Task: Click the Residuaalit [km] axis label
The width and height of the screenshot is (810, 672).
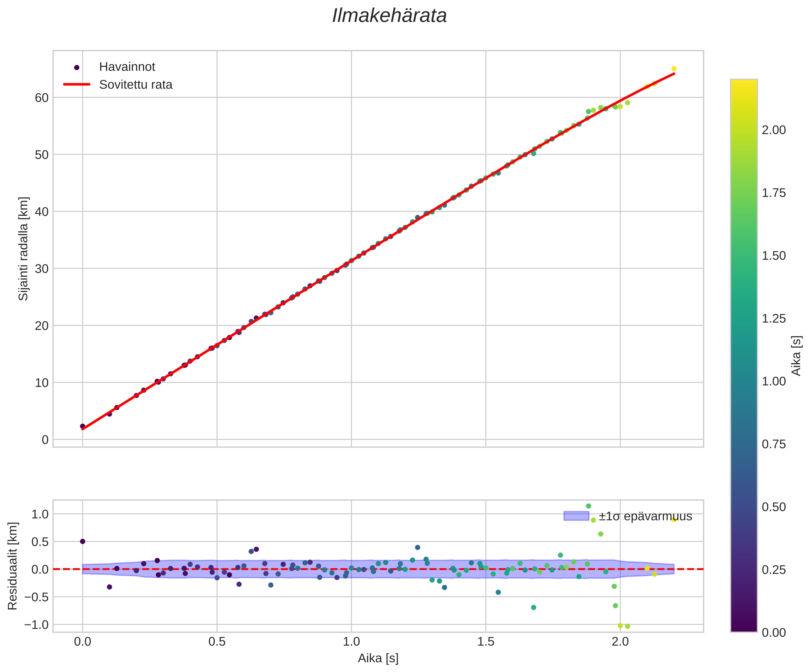Action: tap(13, 566)
